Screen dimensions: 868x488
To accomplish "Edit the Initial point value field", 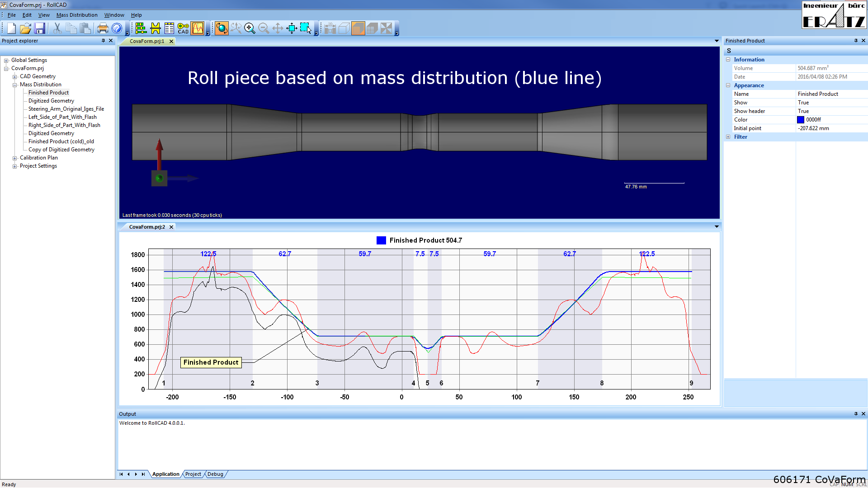I will coord(832,128).
